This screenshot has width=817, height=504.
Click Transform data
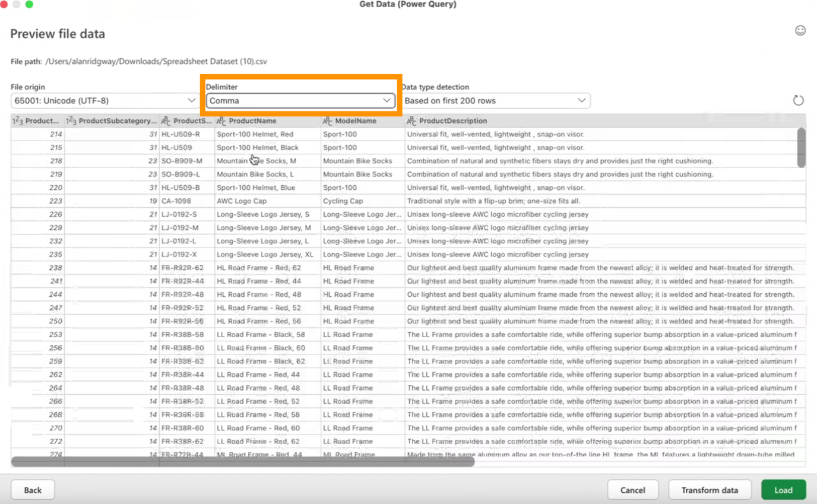[710, 490]
